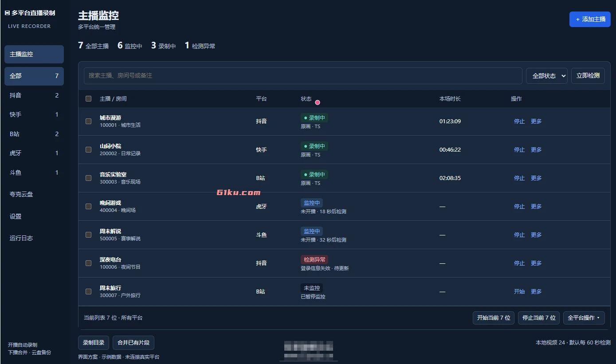
Task: Click the 添加主播 button
Action: pos(590,20)
